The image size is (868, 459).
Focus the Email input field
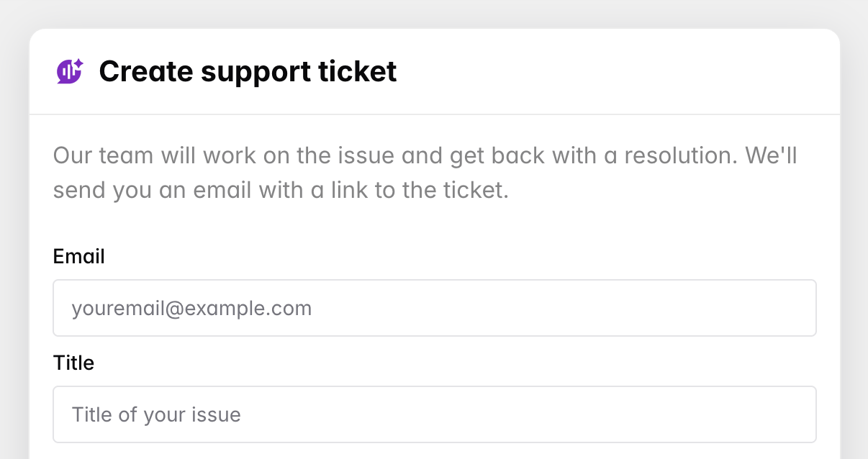[434, 308]
